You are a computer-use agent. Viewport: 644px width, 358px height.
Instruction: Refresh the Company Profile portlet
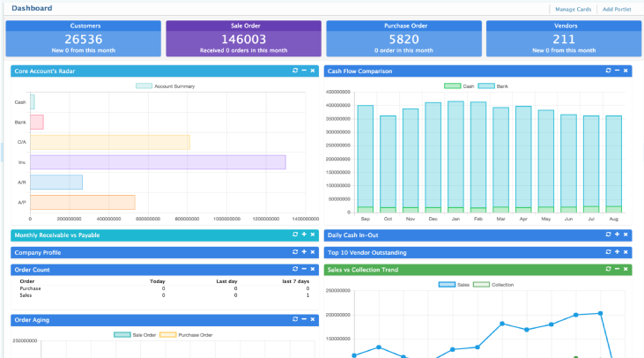tap(295, 252)
